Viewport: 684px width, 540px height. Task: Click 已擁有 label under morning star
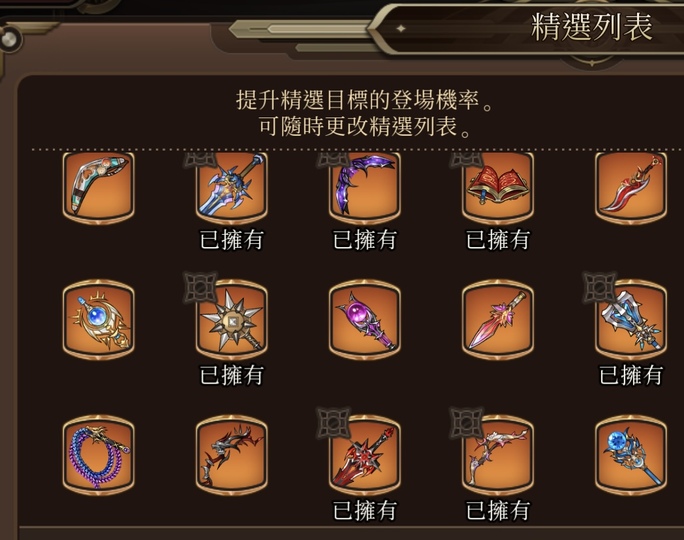232,375
